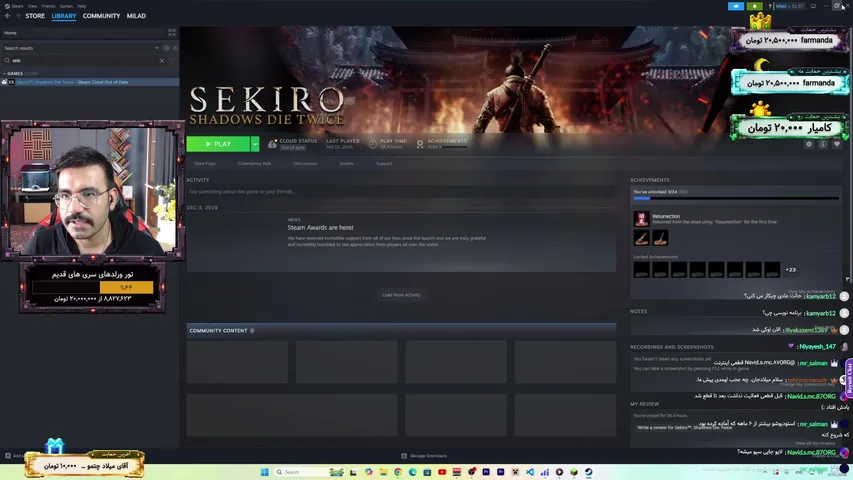Open Steam from the taskbar

[589, 472]
